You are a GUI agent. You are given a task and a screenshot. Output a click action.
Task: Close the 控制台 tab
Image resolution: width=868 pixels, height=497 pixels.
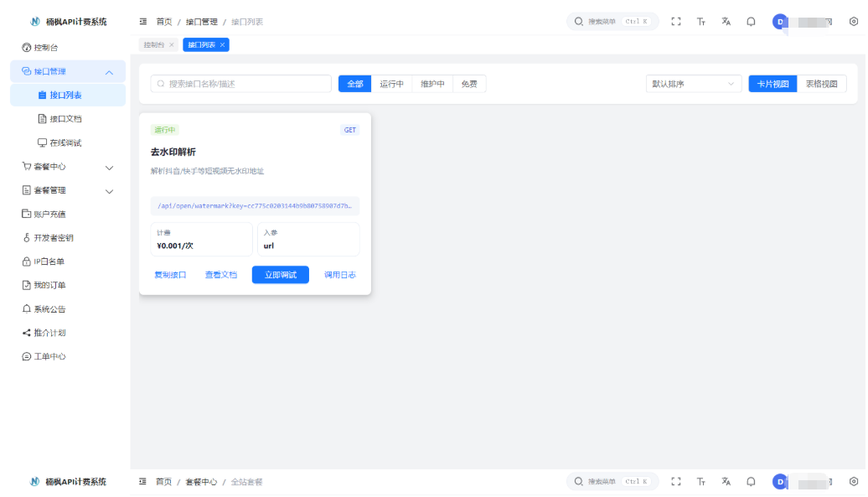[x=172, y=44]
